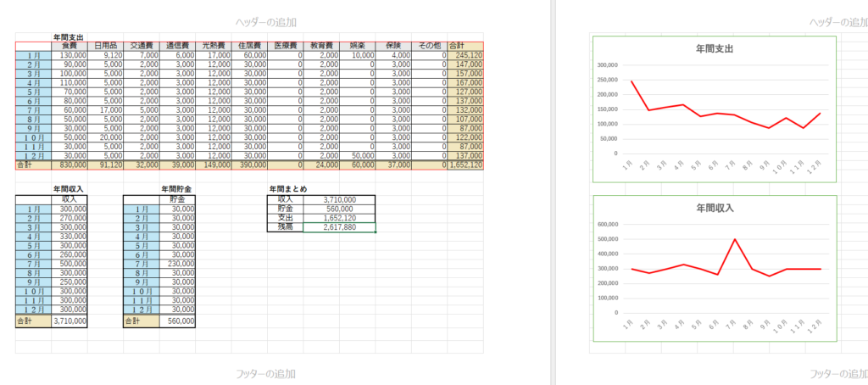Click the 年間まとめ title cell
This screenshot has width=868, height=385.
coord(287,189)
